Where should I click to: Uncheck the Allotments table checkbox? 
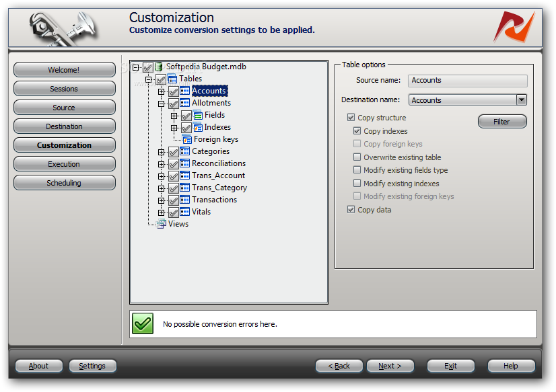click(174, 104)
